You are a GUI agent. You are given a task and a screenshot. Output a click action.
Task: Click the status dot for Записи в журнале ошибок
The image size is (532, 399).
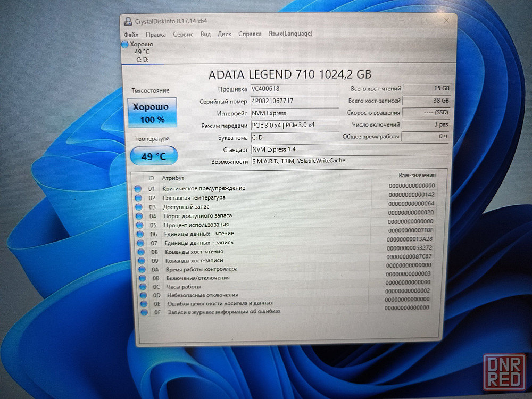pos(145,312)
